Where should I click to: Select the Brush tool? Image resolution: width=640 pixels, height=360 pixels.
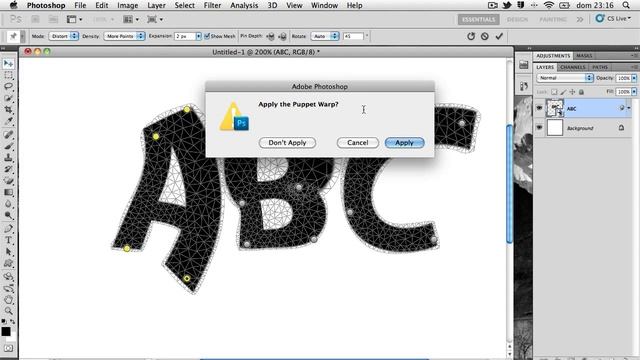click(x=8, y=146)
